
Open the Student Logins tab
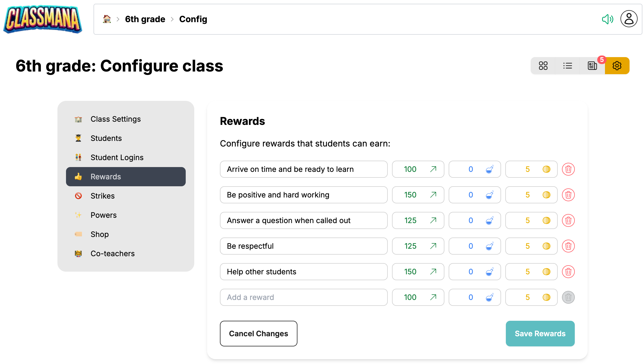(117, 157)
